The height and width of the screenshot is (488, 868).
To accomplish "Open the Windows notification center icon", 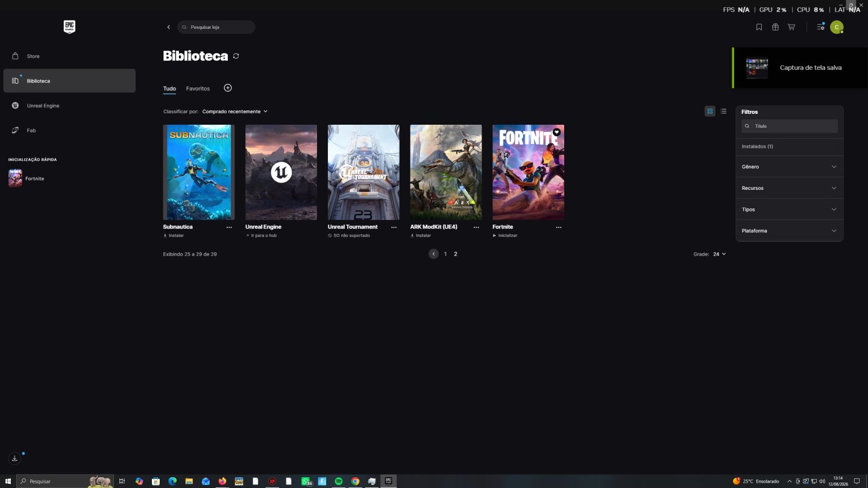I will [x=857, y=481].
